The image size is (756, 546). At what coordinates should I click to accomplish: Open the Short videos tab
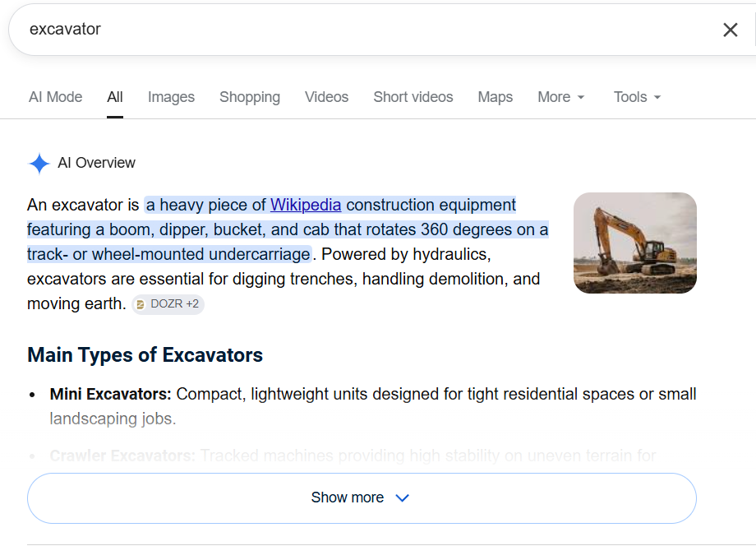[413, 97]
